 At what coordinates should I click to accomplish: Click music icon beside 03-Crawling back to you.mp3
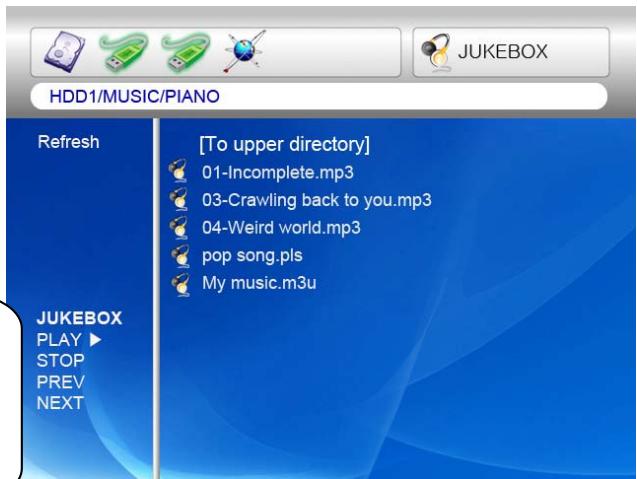[x=179, y=199]
